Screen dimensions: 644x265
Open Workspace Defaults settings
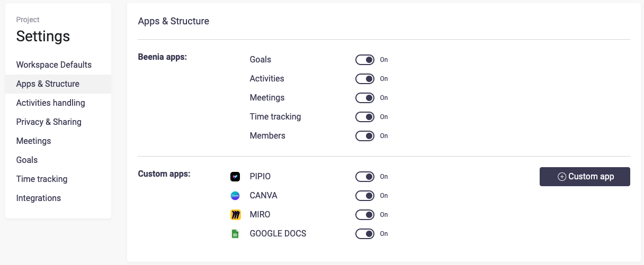click(x=54, y=65)
